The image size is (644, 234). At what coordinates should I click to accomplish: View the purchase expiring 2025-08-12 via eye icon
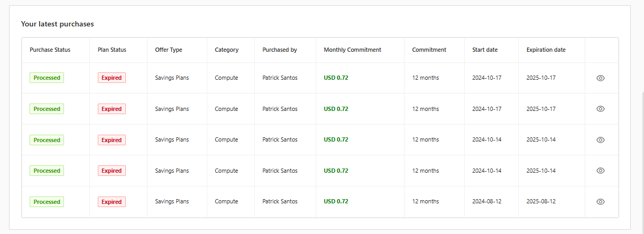(x=600, y=202)
